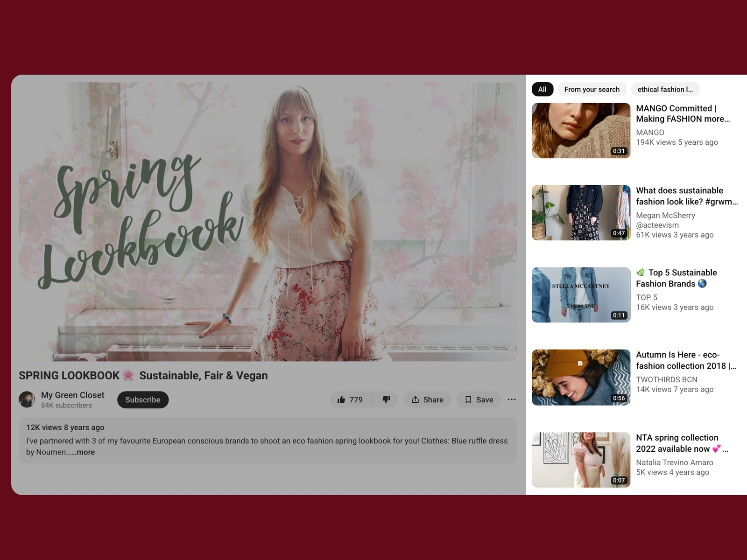This screenshot has height=560, width=747.
Task: Select the All filter chip
Action: coord(542,89)
